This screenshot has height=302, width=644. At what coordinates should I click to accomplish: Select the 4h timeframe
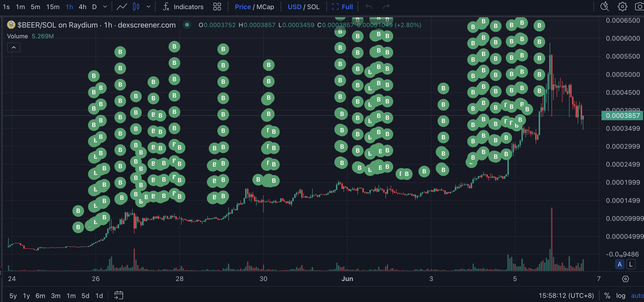click(x=82, y=7)
